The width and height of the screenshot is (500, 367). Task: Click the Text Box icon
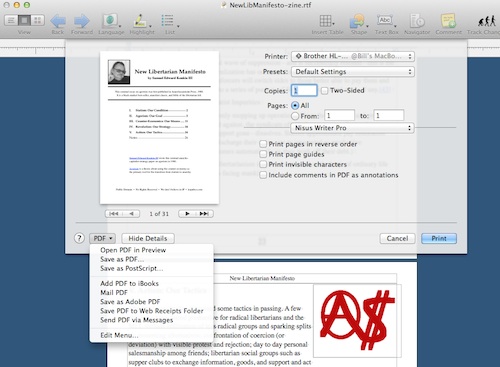[385, 20]
